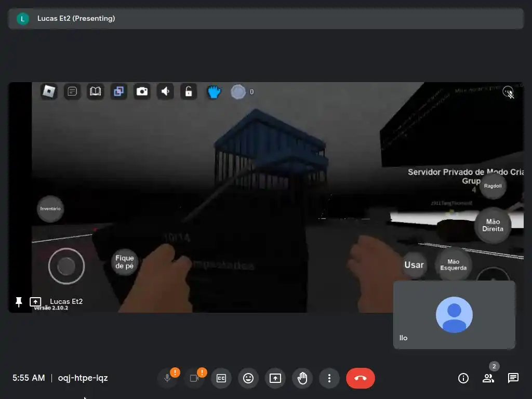Toggle the camera button
The width and height of the screenshot is (532, 399).
pos(194,378)
